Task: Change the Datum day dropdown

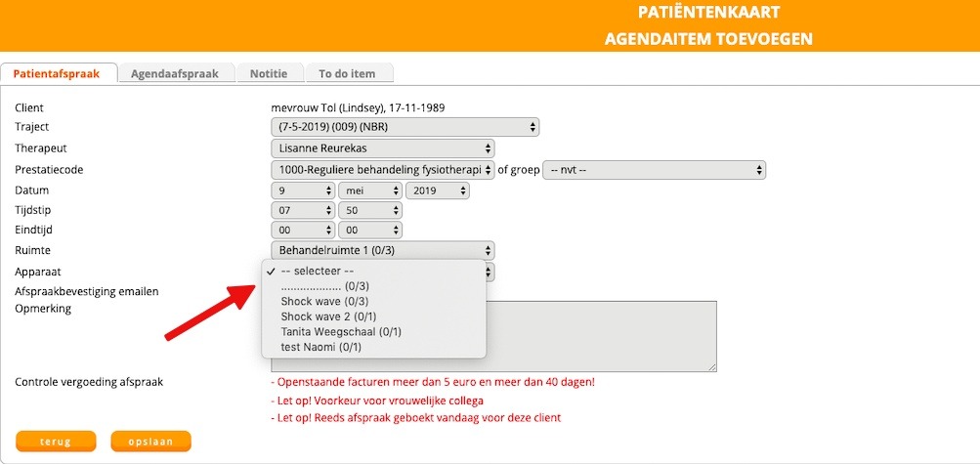Action: (302, 190)
